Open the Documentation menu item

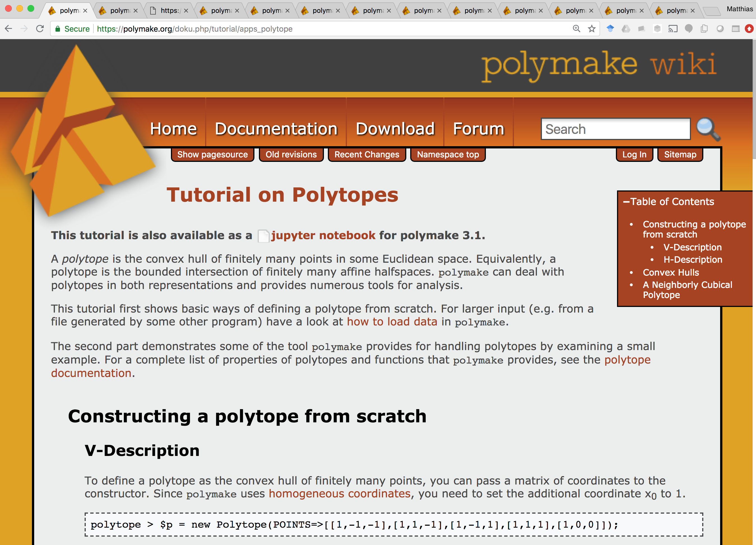pos(276,129)
